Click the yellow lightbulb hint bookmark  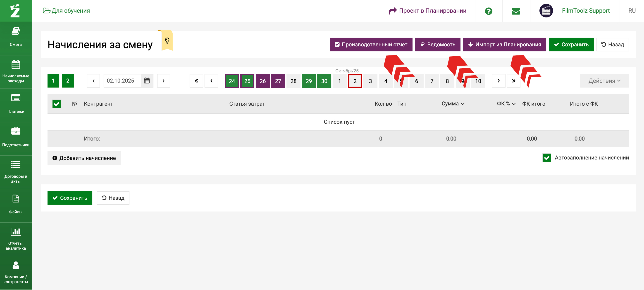(167, 40)
